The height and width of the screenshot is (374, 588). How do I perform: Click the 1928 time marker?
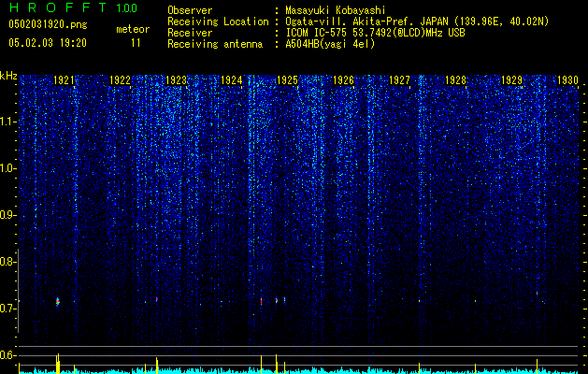pyautogui.click(x=455, y=79)
